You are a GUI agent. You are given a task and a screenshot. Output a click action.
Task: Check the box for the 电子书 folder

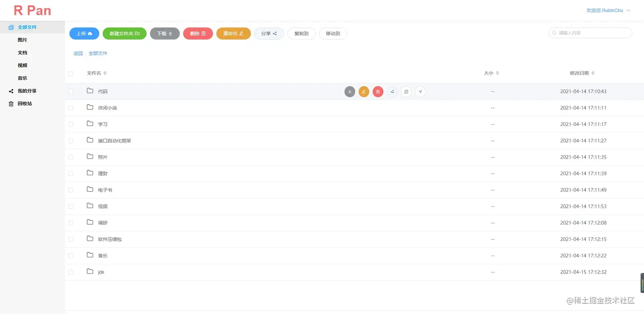point(71,190)
